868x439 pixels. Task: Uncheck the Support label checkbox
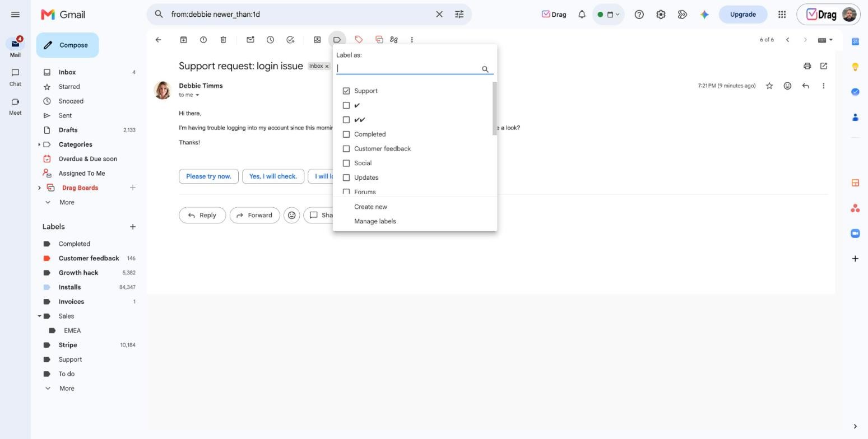[346, 91]
